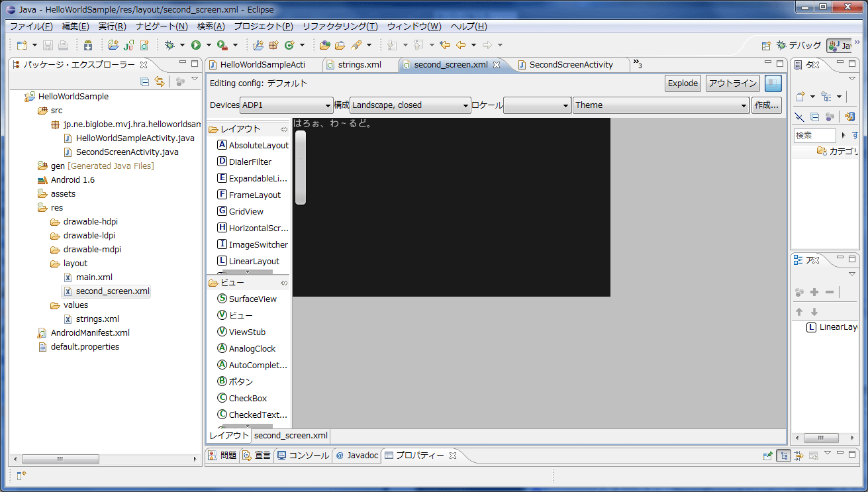
Task: Click the green Run button in toolbar
Action: click(x=196, y=45)
